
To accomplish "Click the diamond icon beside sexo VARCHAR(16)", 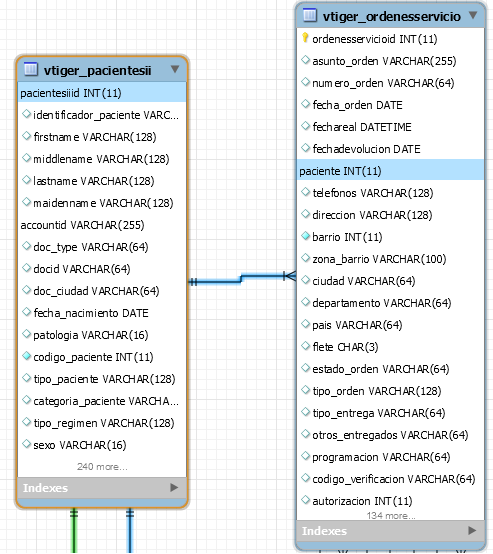I will [27, 444].
